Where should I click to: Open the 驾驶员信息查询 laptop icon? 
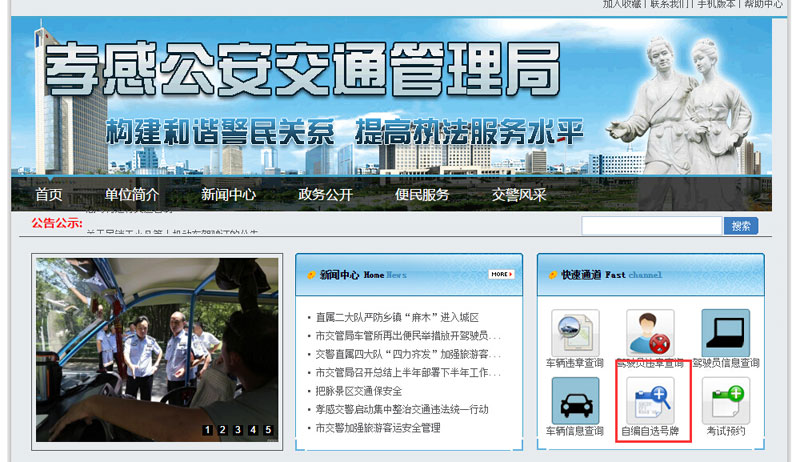tap(726, 332)
